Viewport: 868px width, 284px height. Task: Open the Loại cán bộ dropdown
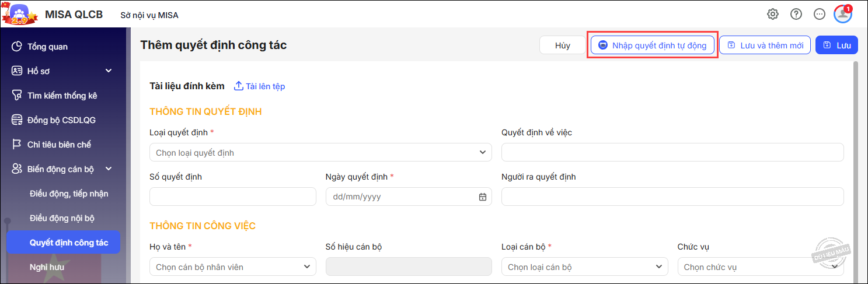584,267
